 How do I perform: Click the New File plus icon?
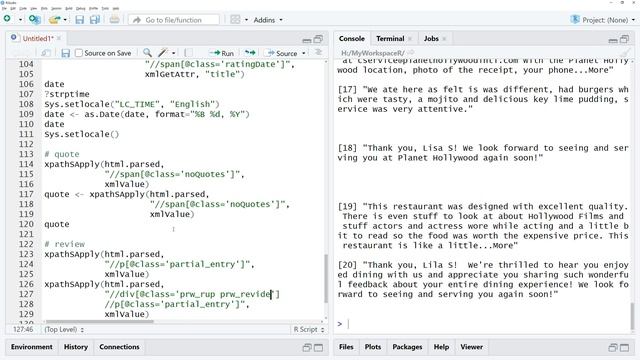7,19
